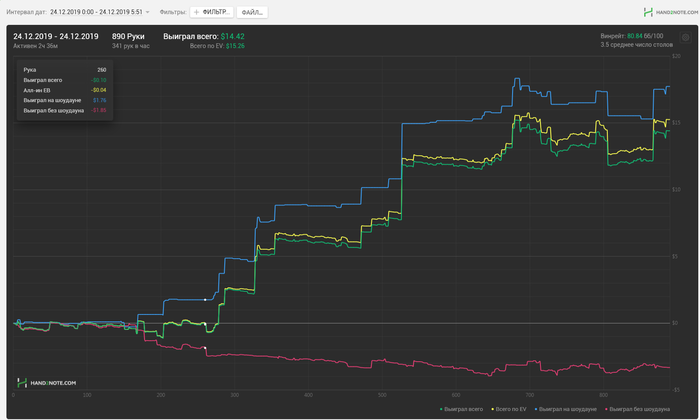700x420 pixels.
Task: Click the tooltip Выиграл на шоудауне $1.76 row
Action: coord(65,100)
